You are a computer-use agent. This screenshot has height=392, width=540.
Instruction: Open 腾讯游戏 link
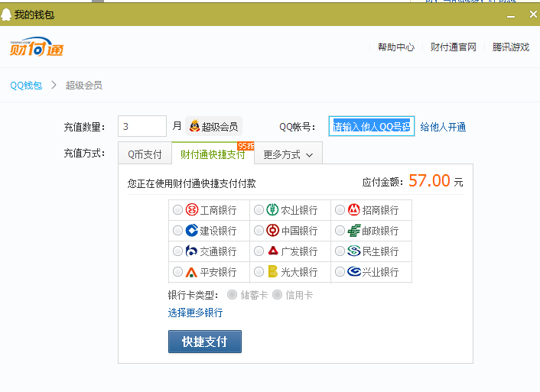click(511, 47)
